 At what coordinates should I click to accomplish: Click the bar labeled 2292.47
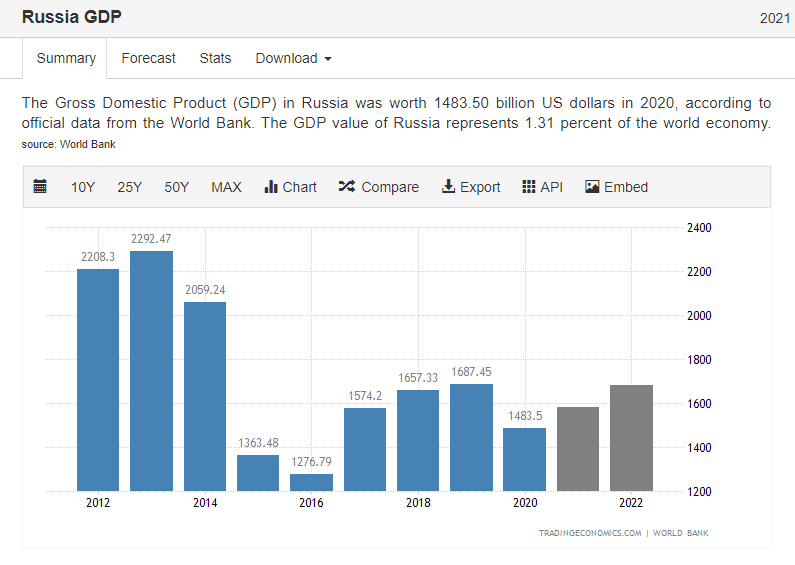pyautogui.click(x=151, y=371)
